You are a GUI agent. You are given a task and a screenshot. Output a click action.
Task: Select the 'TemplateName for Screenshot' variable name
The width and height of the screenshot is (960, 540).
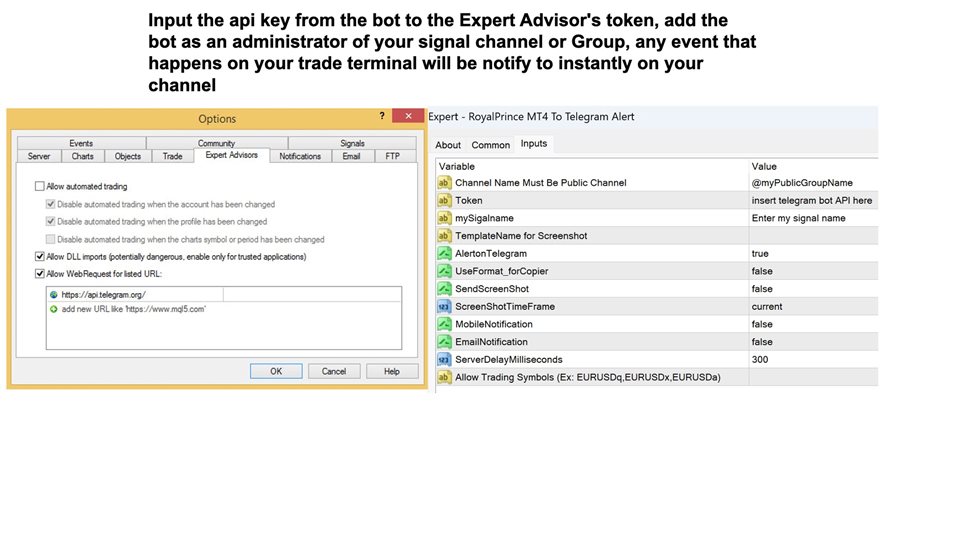521,236
